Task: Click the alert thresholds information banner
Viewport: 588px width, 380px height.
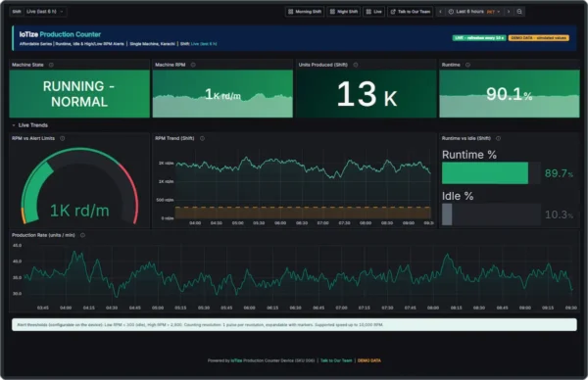Action: [x=294, y=324]
